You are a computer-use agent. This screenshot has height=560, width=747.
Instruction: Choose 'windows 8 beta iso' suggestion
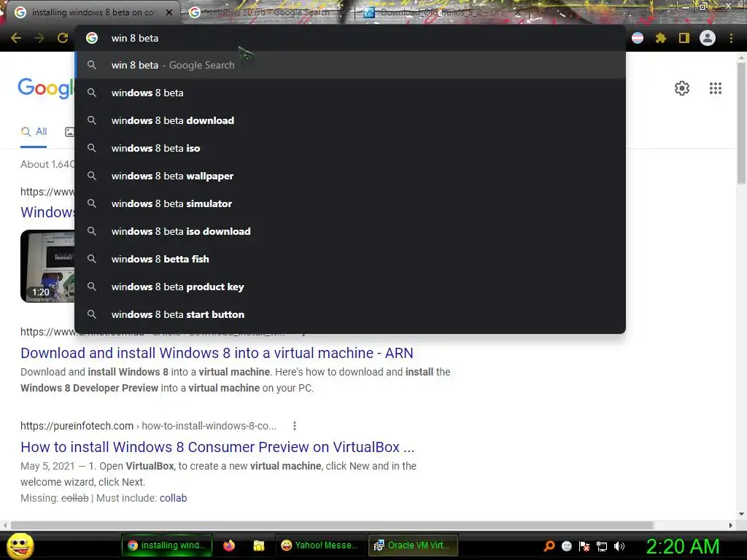coord(350,148)
